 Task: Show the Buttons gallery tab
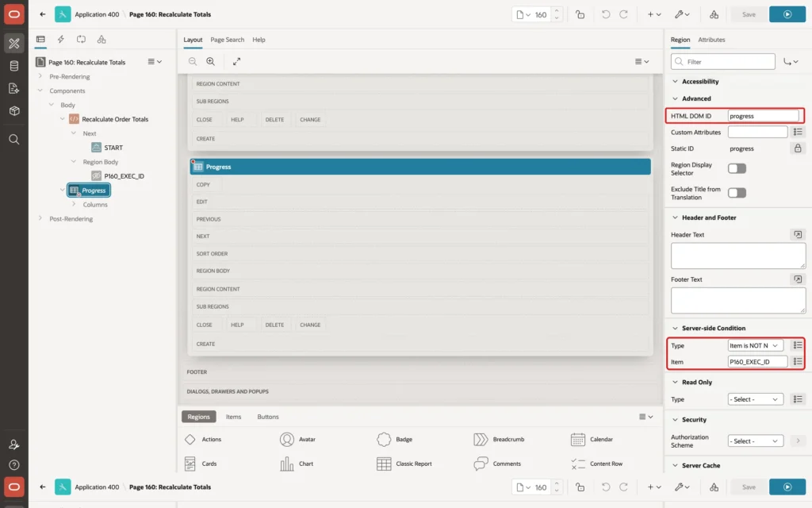coord(268,417)
